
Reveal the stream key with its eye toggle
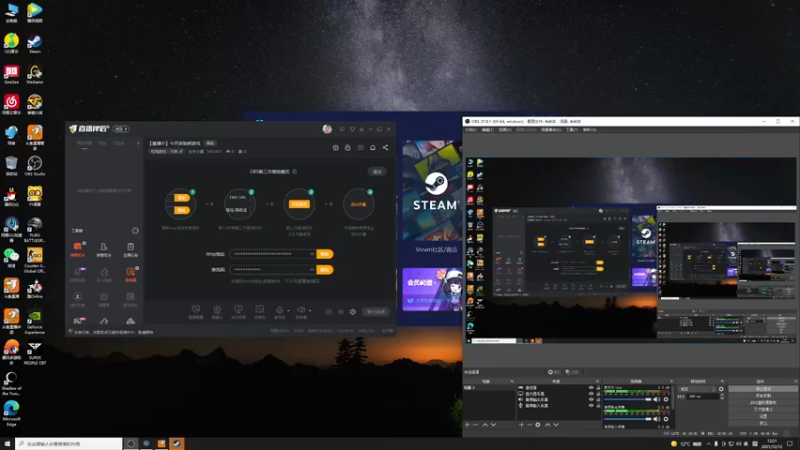312,269
